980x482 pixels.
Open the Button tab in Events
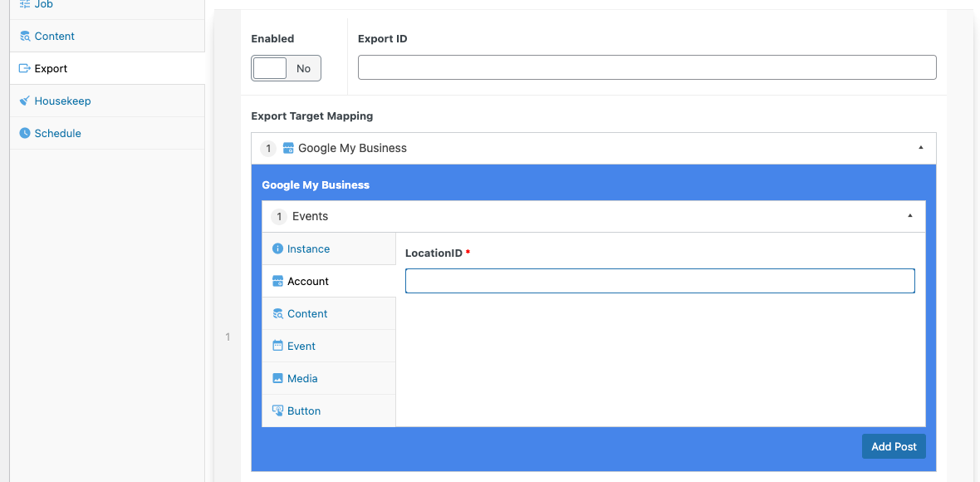point(329,411)
